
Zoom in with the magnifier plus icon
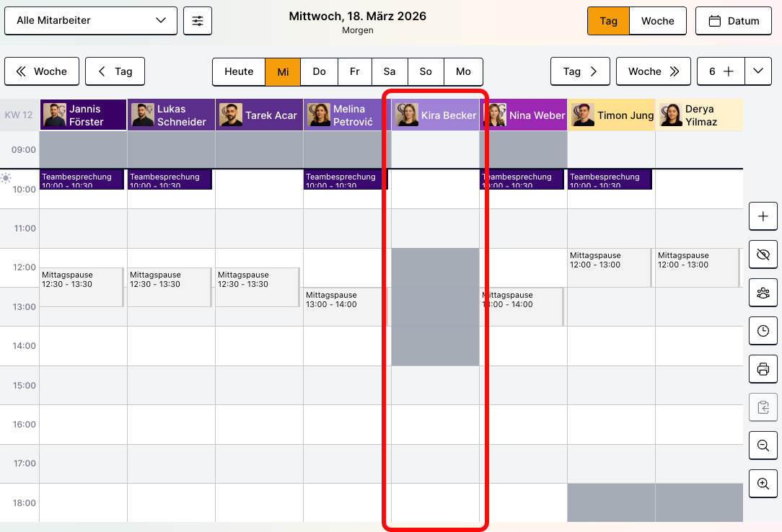click(763, 484)
